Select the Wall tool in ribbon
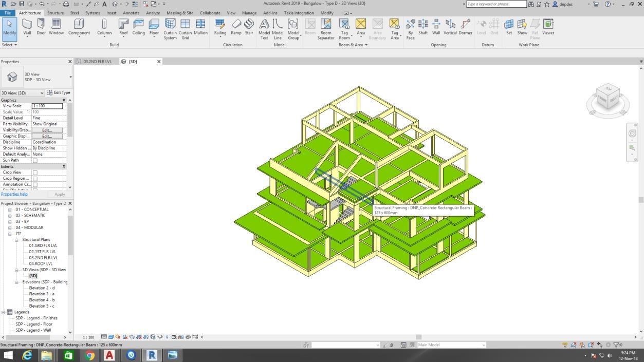644x362 pixels. pos(27,27)
